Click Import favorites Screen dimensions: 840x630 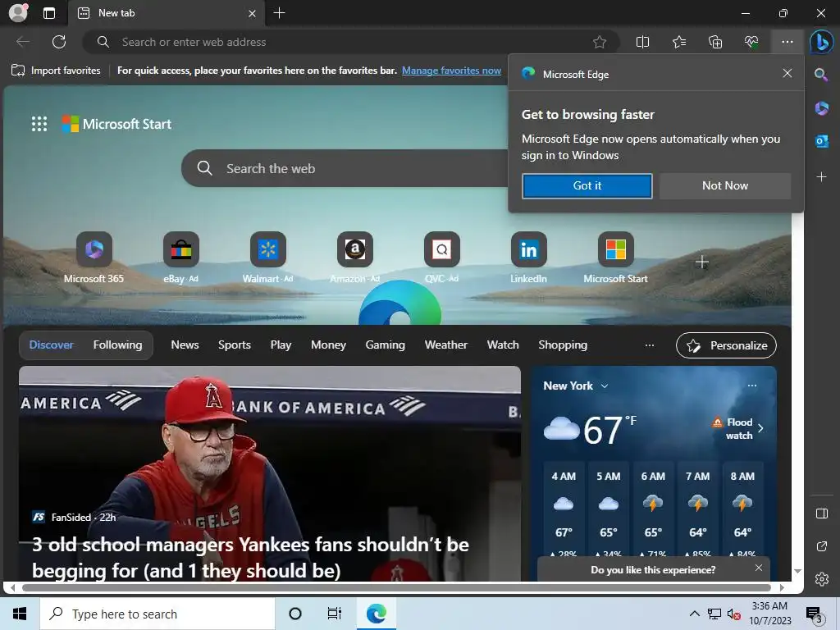point(56,71)
